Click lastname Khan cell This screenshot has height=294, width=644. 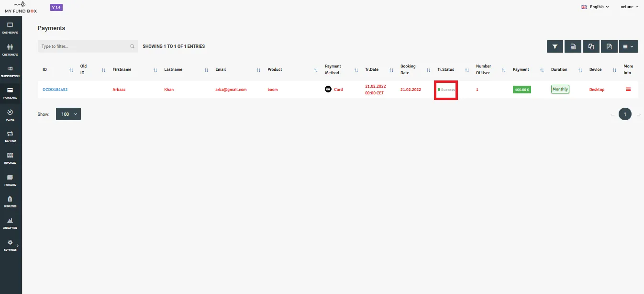(x=169, y=90)
